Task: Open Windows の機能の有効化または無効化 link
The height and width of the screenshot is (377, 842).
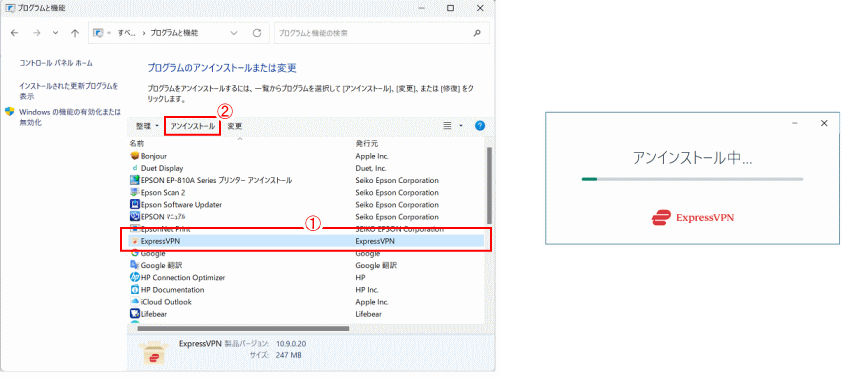Action: 70,117
